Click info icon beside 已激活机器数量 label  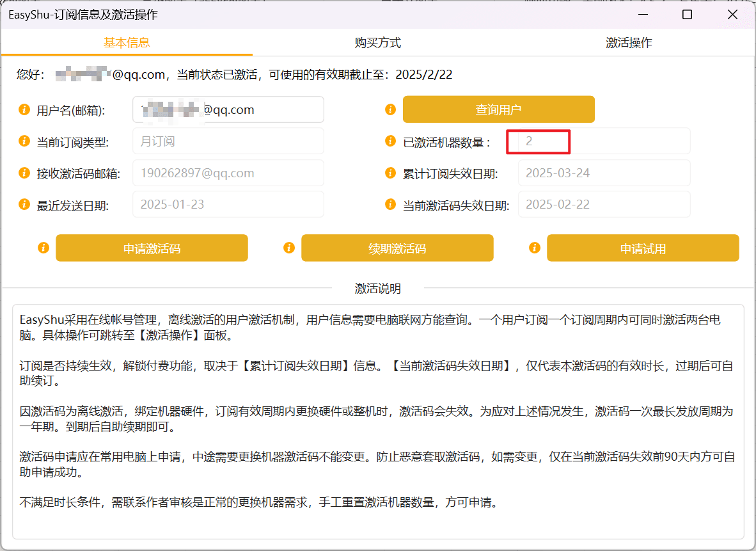coord(391,141)
